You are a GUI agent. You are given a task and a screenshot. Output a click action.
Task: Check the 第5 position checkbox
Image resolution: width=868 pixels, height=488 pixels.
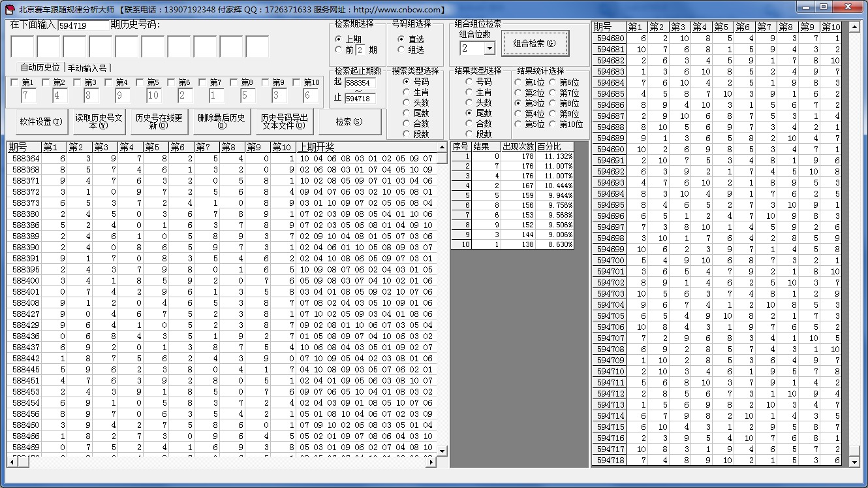tap(140, 83)
